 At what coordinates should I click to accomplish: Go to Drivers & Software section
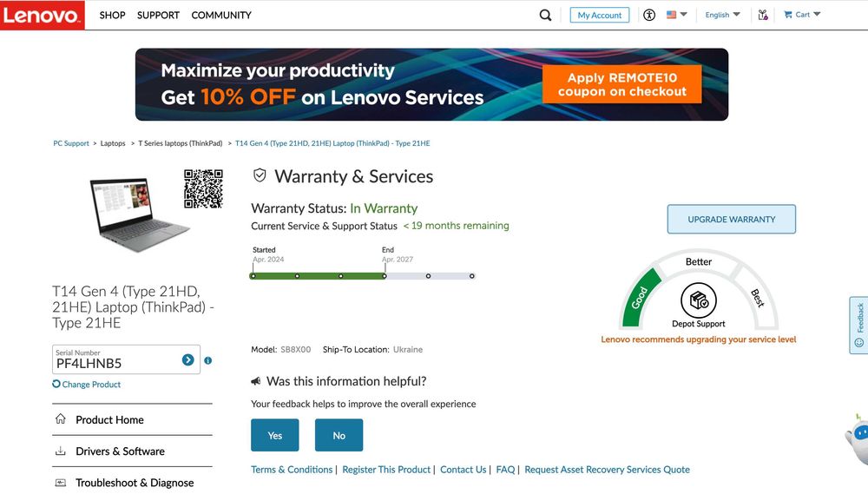click(120, 451)
